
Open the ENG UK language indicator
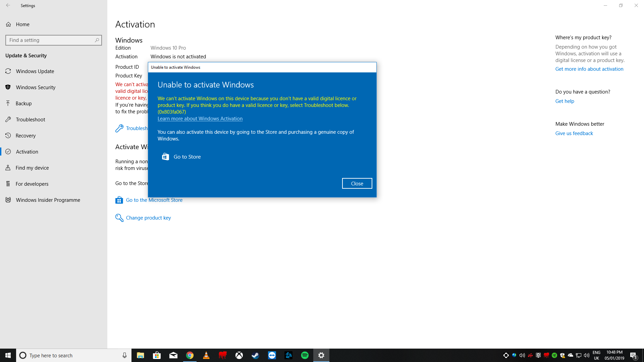coord(596,355)
